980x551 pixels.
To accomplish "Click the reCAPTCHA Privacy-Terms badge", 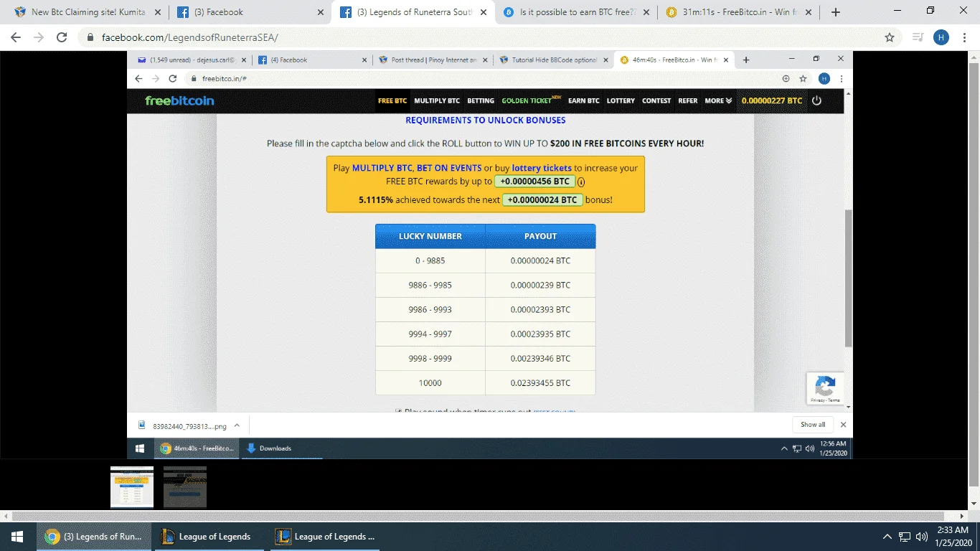I will pyautogui.click(x=825, y=389).
